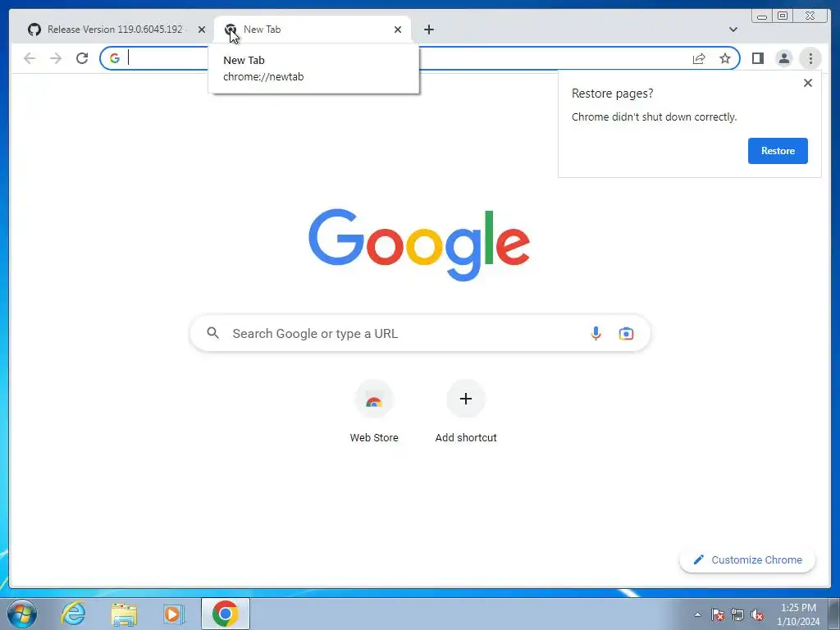Open the profile avatar menu

tap(783, 58)
